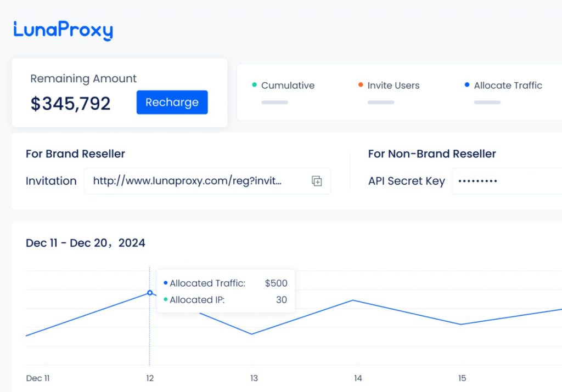Image resolution: width=562 pixels, height=392 pixels.
Task: Click the Allocated Traffic $500 tooltip row
Action: (x=226, y=283)
